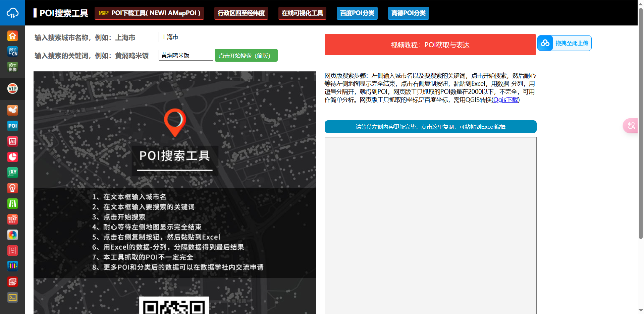
Task: Click the Baidu netdisk icon near upload area
Action: pos(545,43)
